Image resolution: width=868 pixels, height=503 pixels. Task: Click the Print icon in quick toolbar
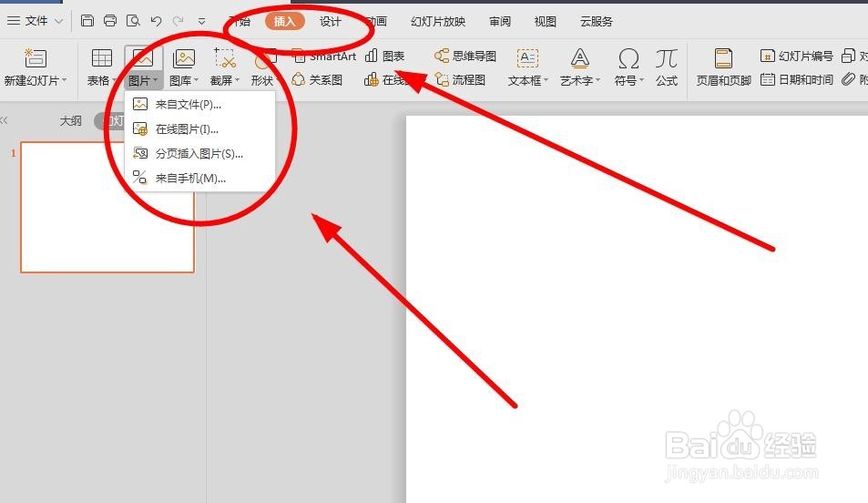click(110, 21)
